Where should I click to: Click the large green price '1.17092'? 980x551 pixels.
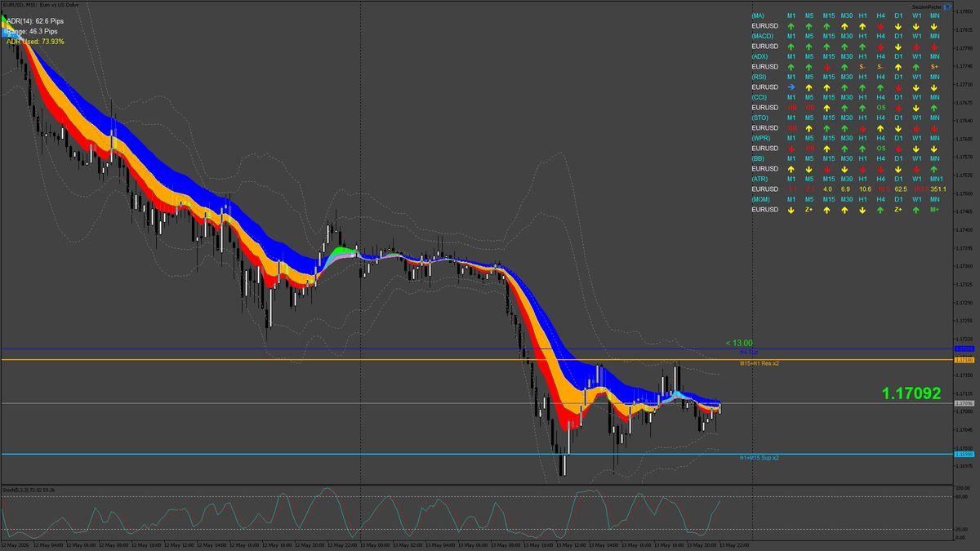tap(911, 393)
